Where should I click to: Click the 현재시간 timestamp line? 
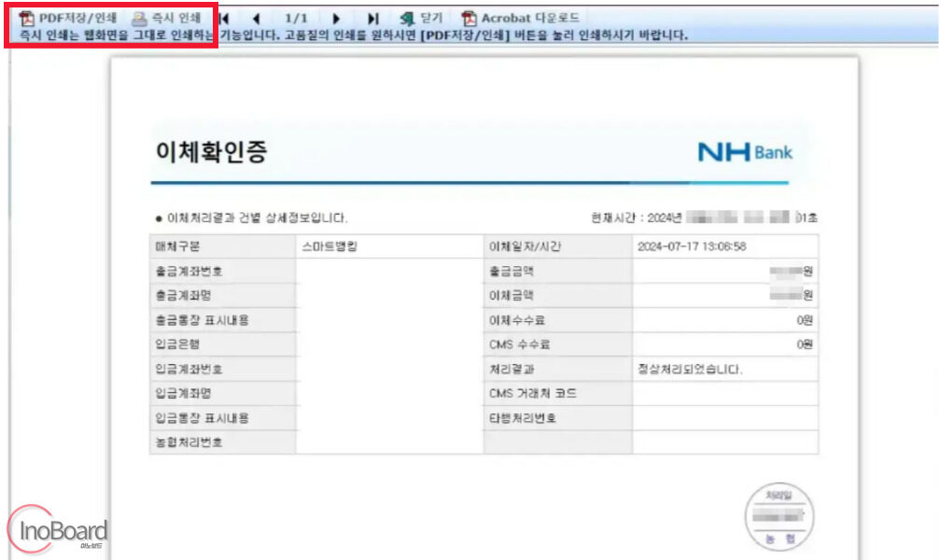[704, 217]
